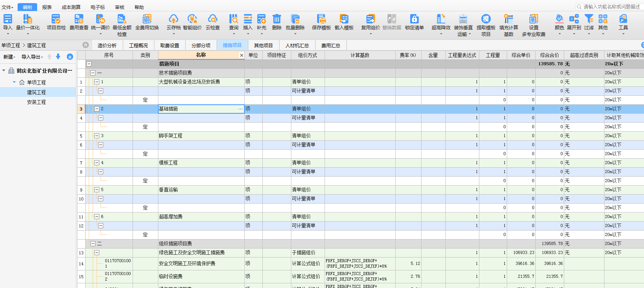Viewport: 644px width, 288px height.
Task: Open 查询 query tool
Action: pos(233,22)
